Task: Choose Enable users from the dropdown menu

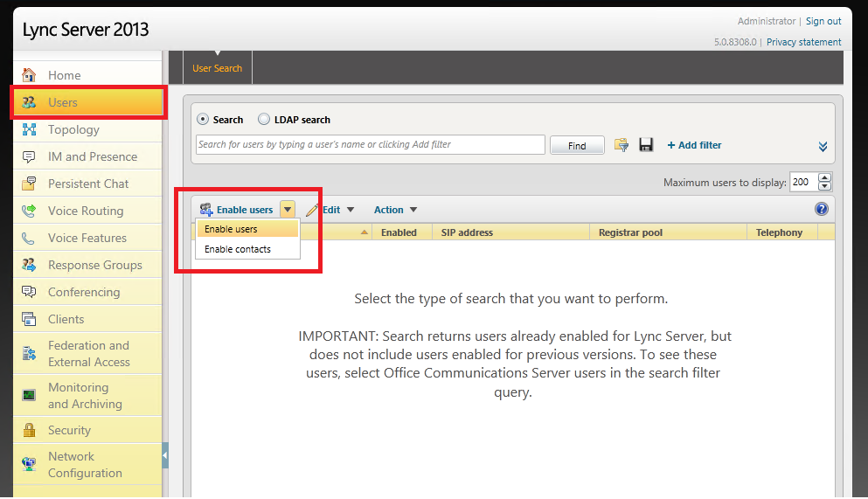Action: pyautogui.click(x=247, y=229)
